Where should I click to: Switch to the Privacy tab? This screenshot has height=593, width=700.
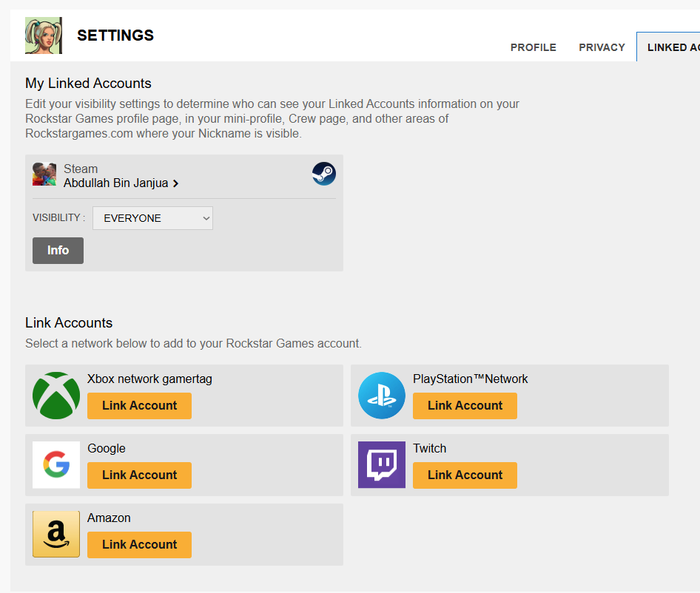tap(602, 47)
